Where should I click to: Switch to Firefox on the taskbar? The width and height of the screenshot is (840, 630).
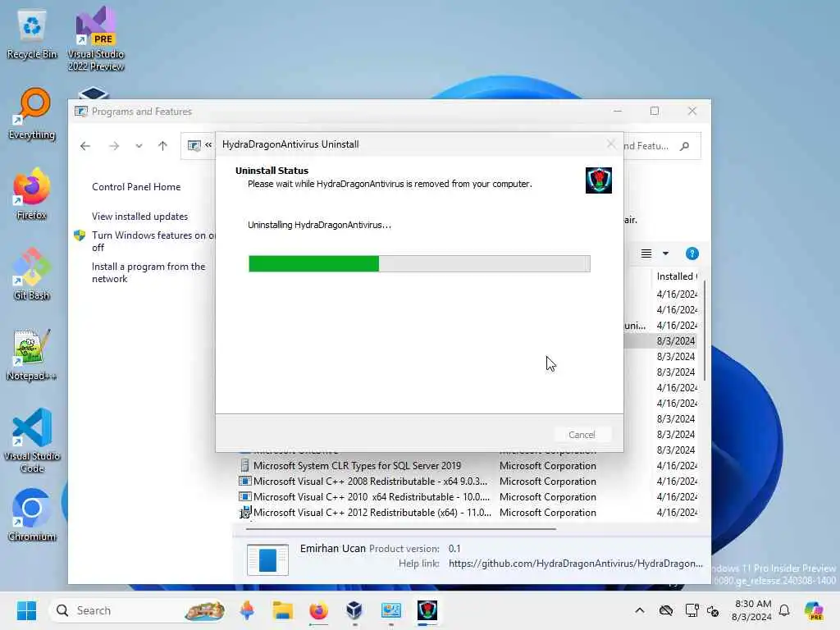[318, 610]
